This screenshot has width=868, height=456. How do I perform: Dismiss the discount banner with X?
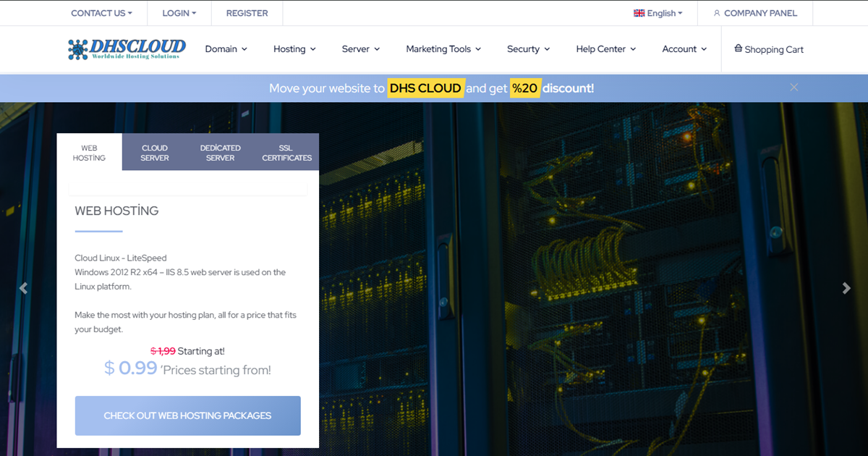[x=793, y=88]
